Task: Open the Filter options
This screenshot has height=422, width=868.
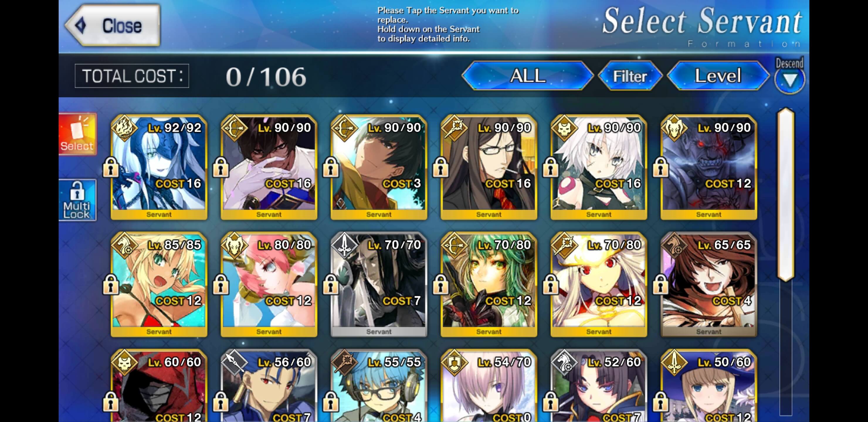Action: 630,76
